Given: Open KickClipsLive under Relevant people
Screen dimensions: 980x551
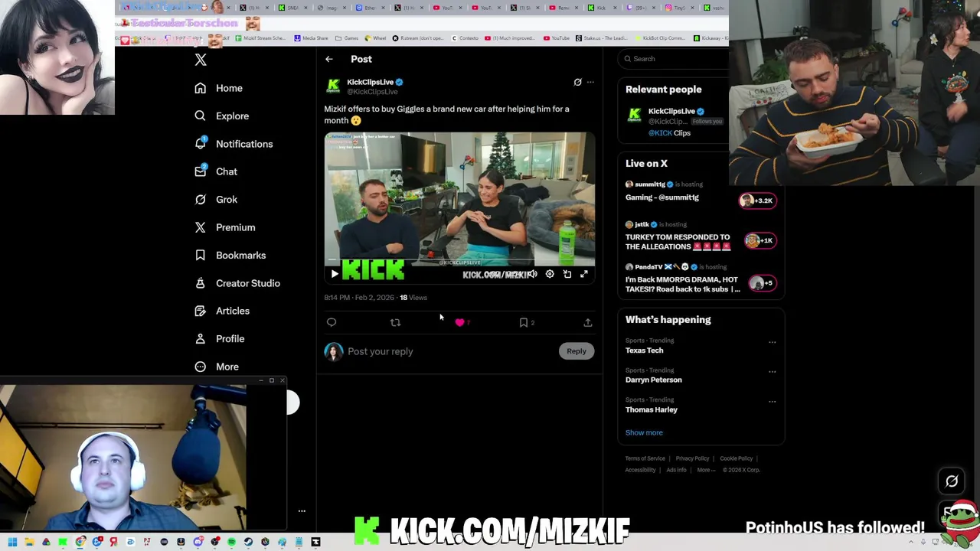Looking at the screenshot, I should pos(671,111).
